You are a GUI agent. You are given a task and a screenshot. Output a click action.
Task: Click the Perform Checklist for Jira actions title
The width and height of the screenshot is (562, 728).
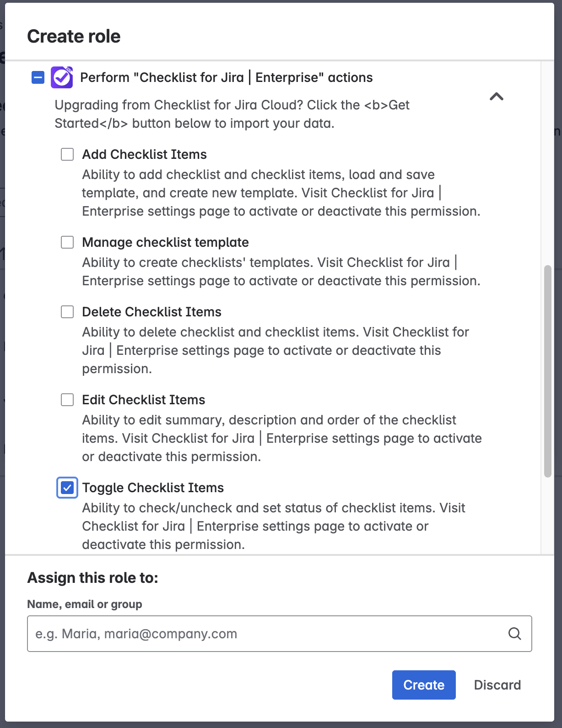(227, 77)
